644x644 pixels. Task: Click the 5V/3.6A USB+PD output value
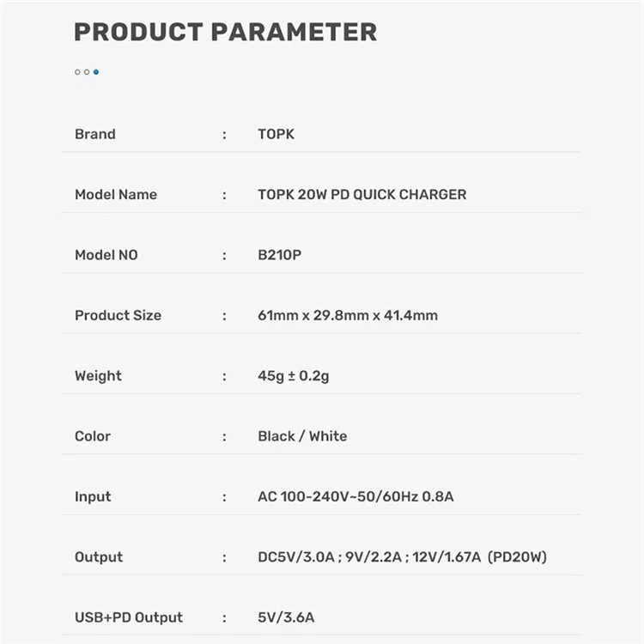click(286, 617)
